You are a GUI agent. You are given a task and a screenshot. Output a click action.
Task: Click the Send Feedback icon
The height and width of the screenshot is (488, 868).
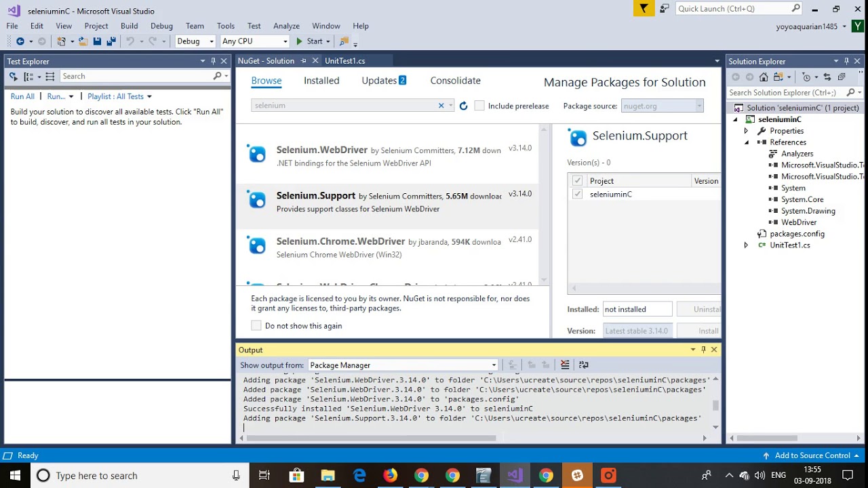tap(664, 9)
